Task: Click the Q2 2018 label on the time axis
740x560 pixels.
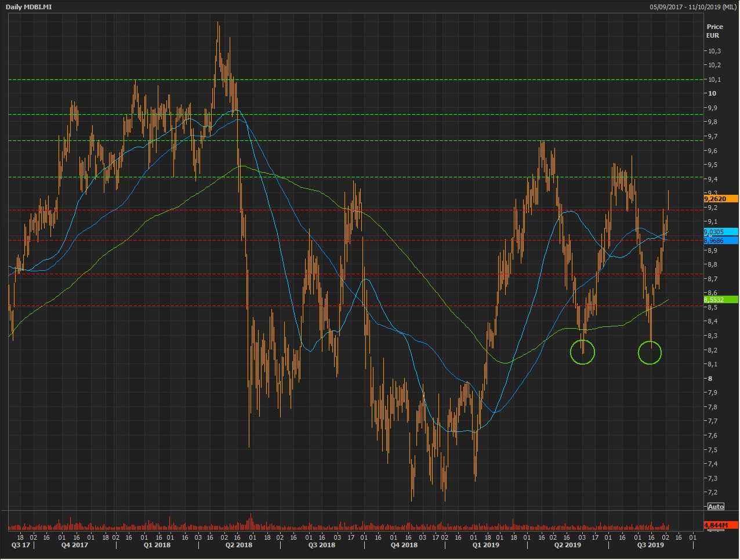Action: point(239,545)
